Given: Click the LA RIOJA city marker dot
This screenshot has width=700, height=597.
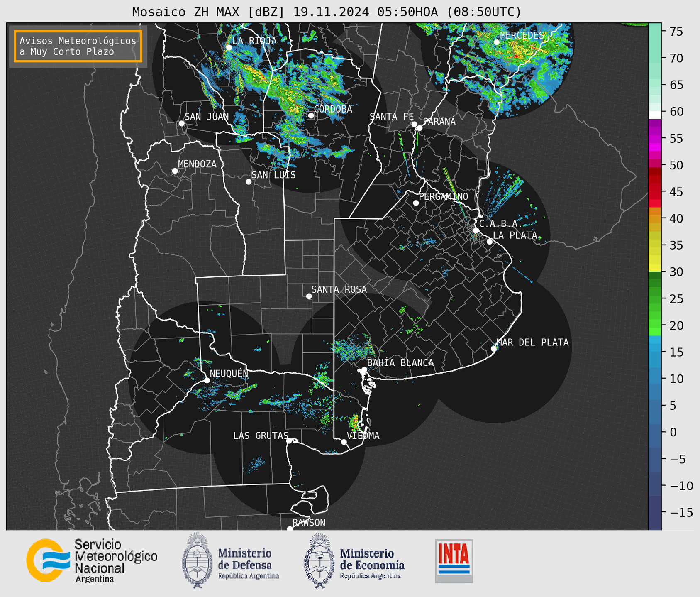Looking at the screenshot, I should [x=229, y=47].
